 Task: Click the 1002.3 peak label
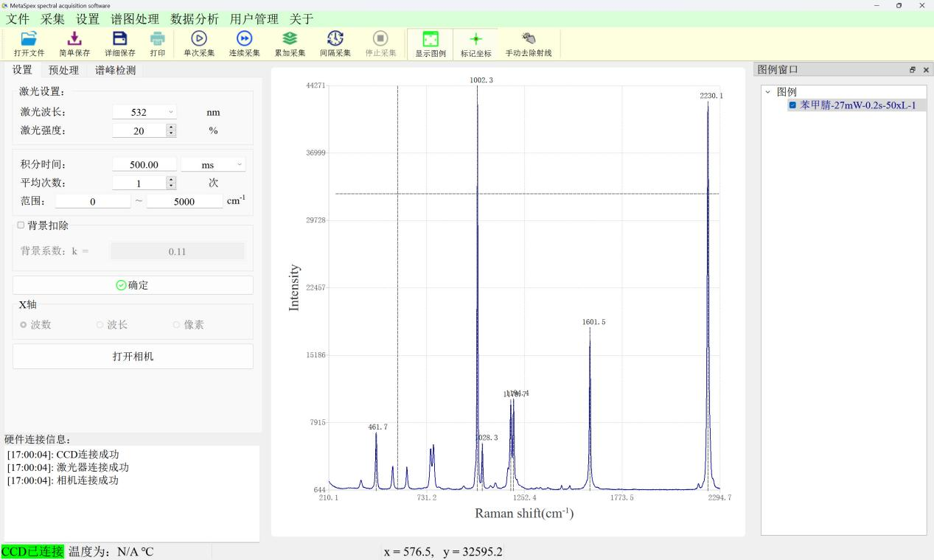(481, 80)
